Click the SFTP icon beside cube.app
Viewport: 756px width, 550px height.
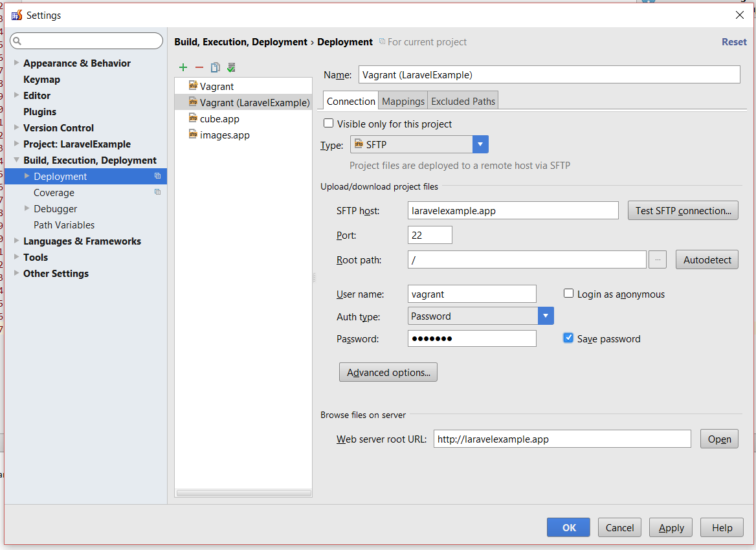click(x=194, y=118)
